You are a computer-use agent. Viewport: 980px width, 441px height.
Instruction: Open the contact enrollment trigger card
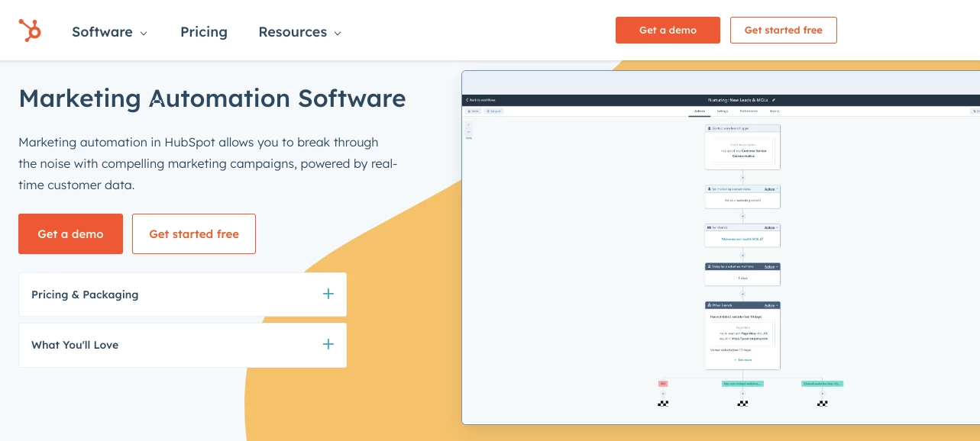point(742,147)
